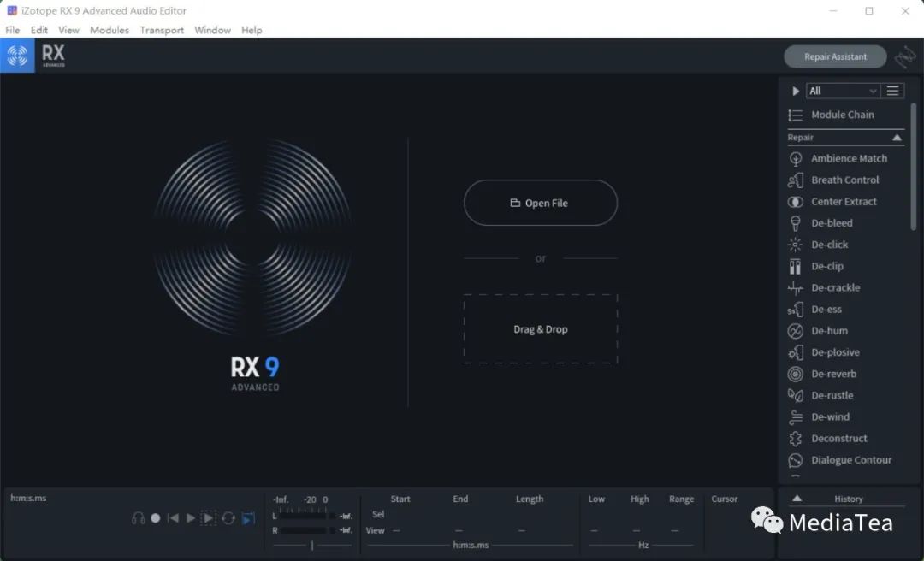Open the Deconstruct module
This screenshot has width=924, height=561.
[x=827, y=439]
